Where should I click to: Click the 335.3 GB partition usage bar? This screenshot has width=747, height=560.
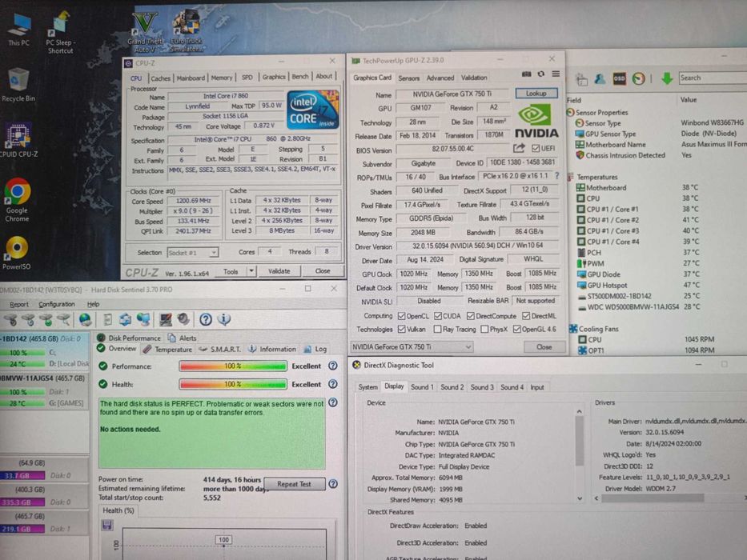pos(22,502)
